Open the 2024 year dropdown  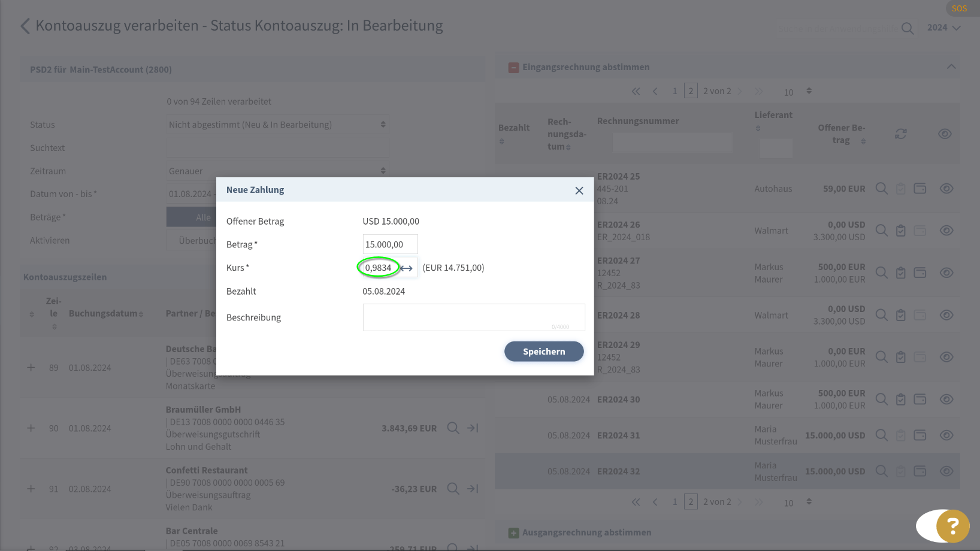pos(943,28)
